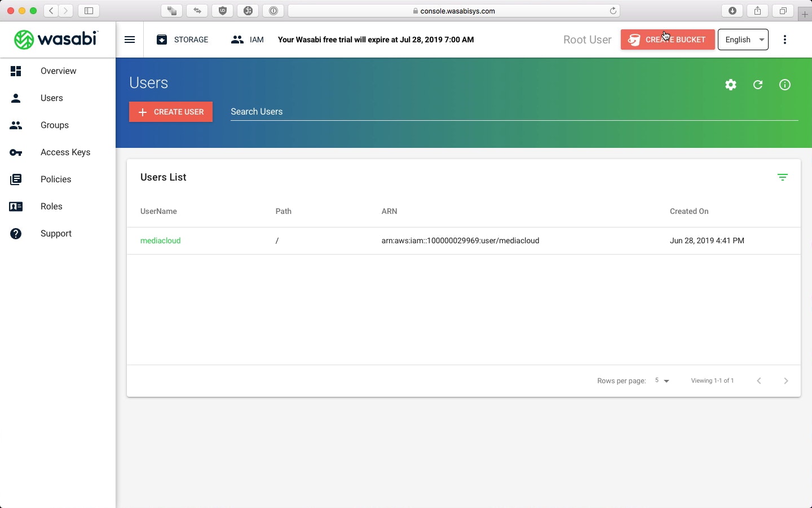This screenshot has height=508, width=812.
Task: Click the Support question mark icon
Action: (16, 234)
